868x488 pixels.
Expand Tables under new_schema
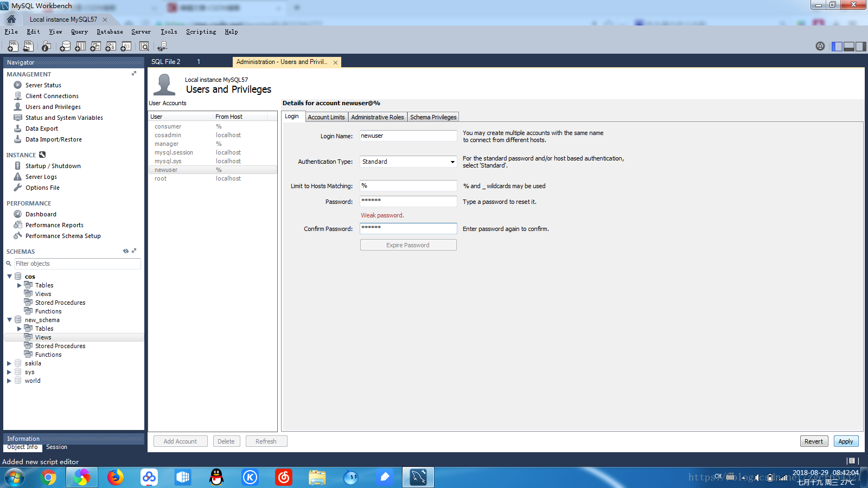coord(20,329)
